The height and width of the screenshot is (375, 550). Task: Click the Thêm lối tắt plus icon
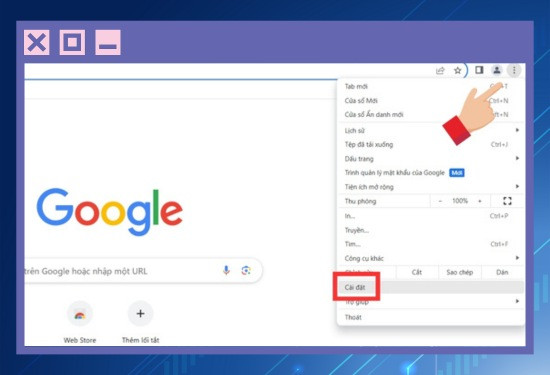pos(140,314)
